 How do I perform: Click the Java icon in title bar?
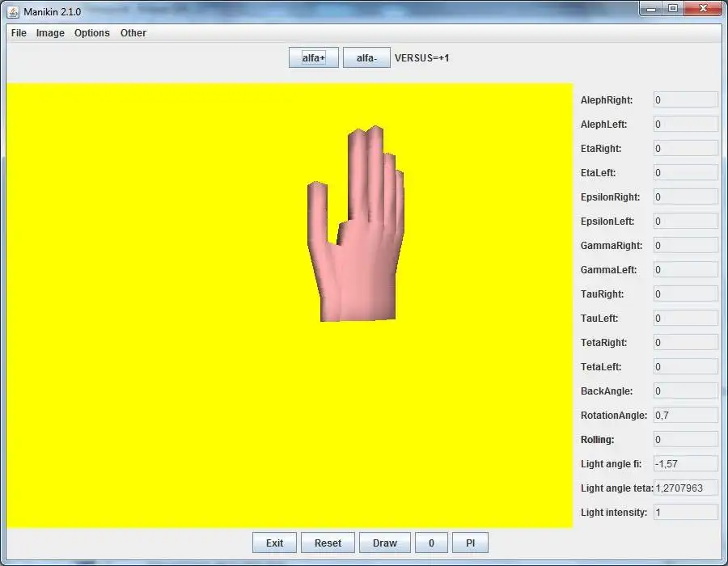coord(14,11)
